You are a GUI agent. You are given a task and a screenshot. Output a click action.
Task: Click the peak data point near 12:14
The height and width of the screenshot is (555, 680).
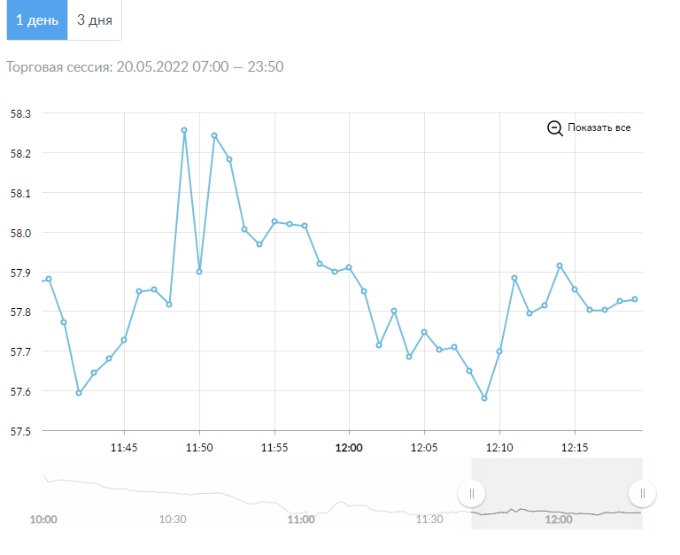[559, 266]
